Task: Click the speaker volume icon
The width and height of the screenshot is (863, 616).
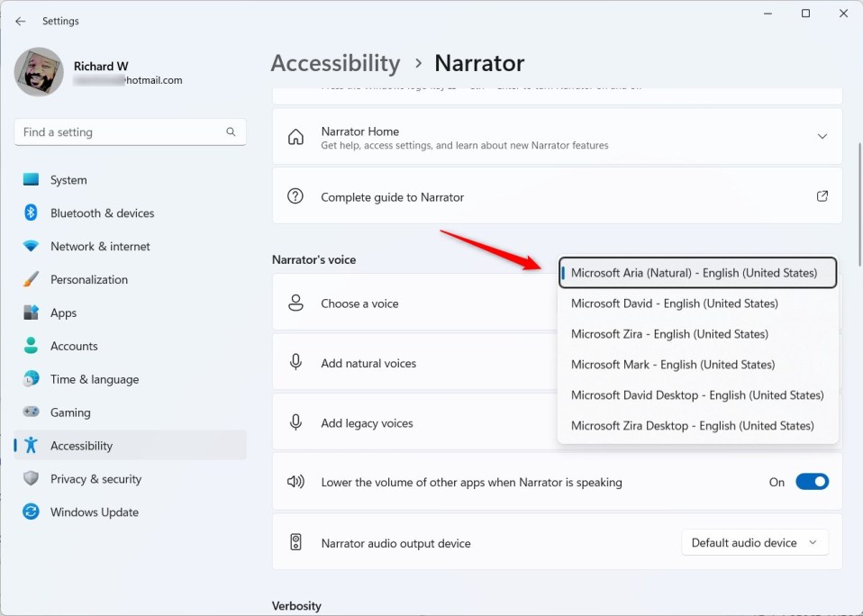Action: pos(295,482)
